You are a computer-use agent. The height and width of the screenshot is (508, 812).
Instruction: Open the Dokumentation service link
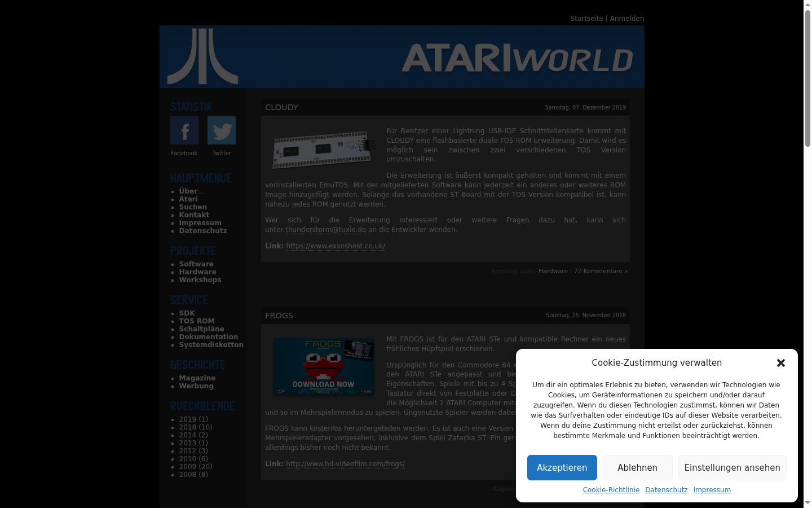click(x=209, y=337)
